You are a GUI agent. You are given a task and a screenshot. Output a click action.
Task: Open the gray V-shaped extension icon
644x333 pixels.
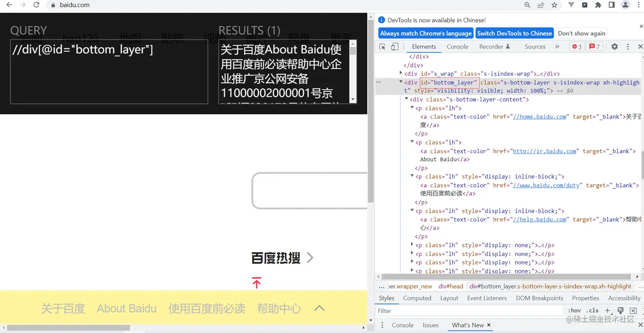click(572, 5)
